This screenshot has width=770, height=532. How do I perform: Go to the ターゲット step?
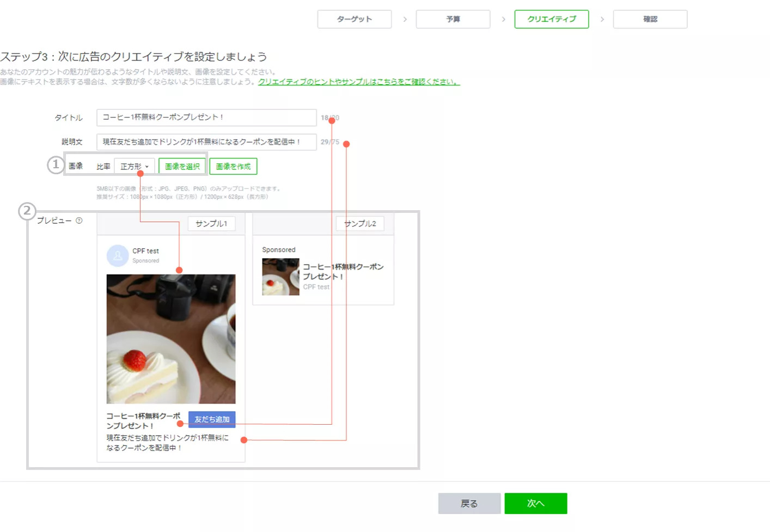pos(354,19)
